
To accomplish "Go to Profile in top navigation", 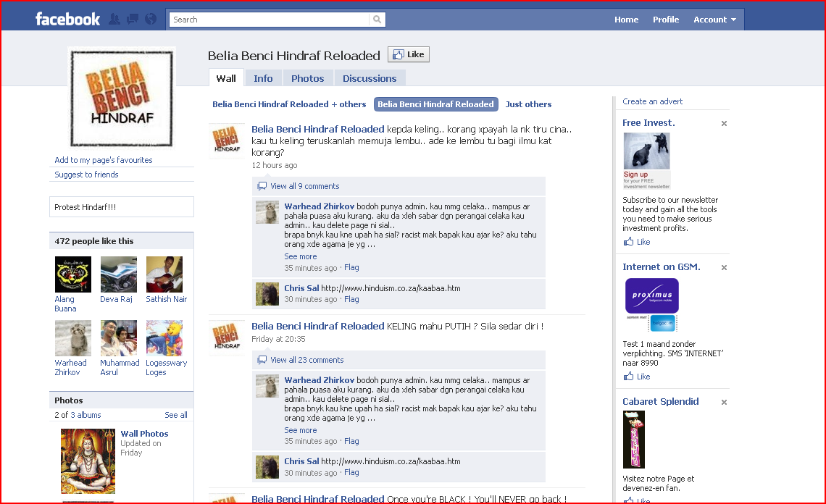I will point(666,20).
